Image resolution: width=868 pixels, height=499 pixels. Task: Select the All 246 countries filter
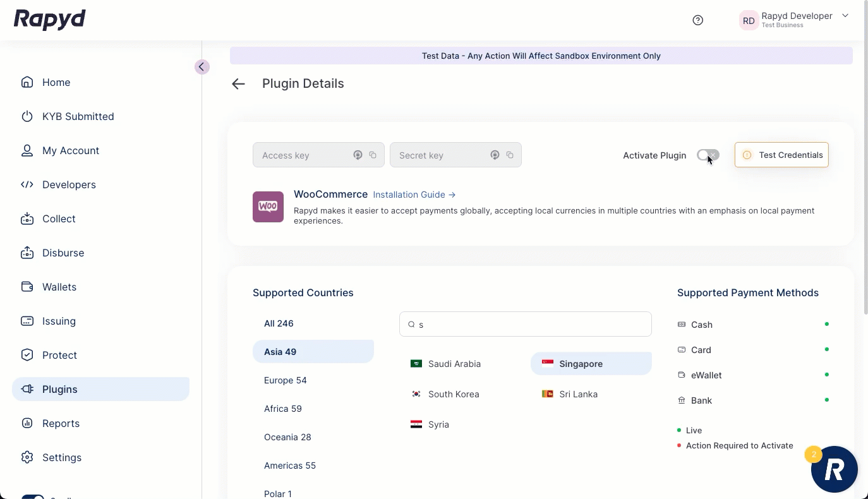coord(279,323)
